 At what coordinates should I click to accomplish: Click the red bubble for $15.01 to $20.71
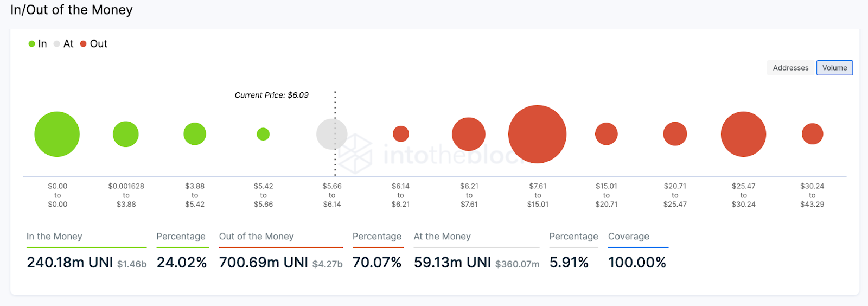pos(607,134)
